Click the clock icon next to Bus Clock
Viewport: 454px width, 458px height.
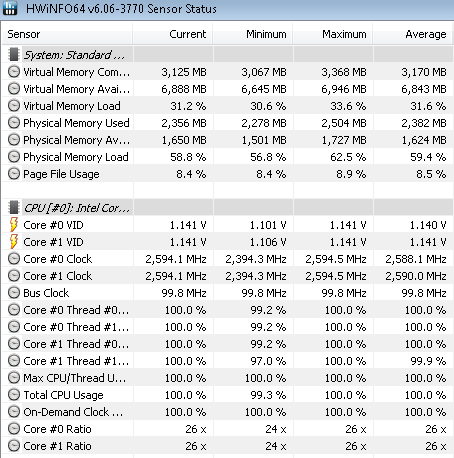click(x=14, y=293)
